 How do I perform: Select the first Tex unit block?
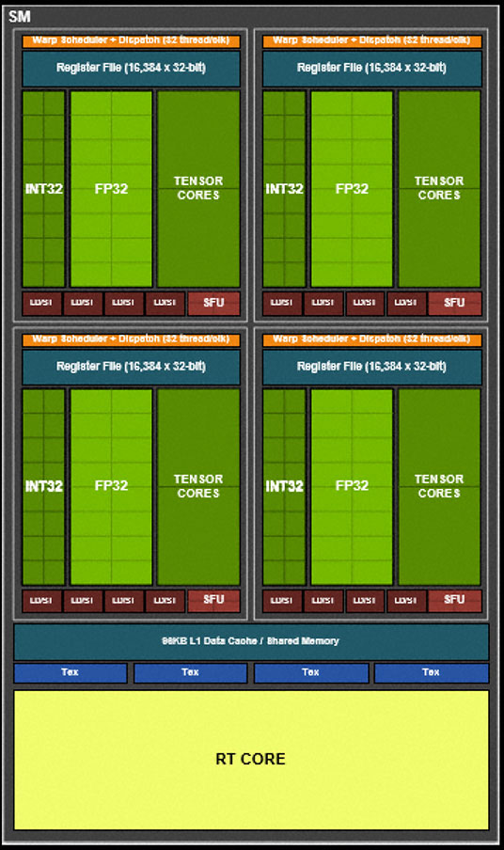tap(71, 672)
